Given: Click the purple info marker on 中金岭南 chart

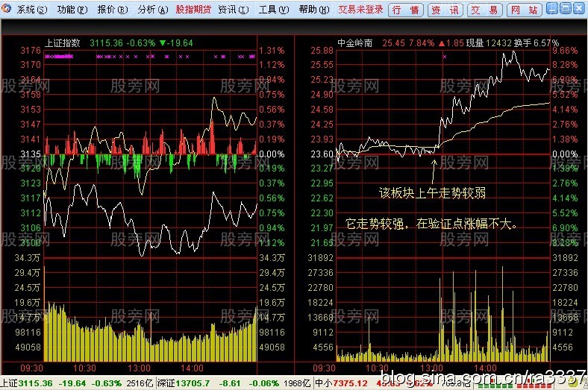Looking at the screenshot, I should pyautogui.click(x=445, y=57).
